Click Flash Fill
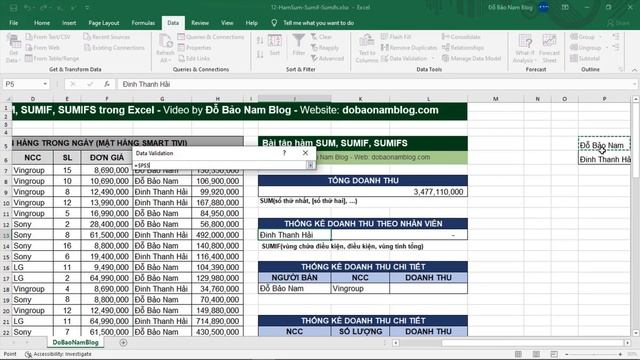640x360 pixels. [x=396, y=37]
